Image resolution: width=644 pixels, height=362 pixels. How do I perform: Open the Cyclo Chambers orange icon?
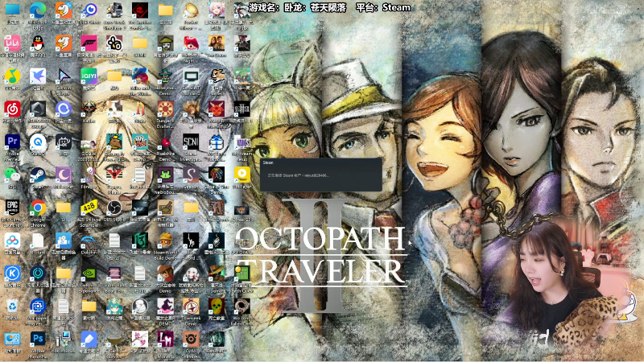click(x=191, y=339)
